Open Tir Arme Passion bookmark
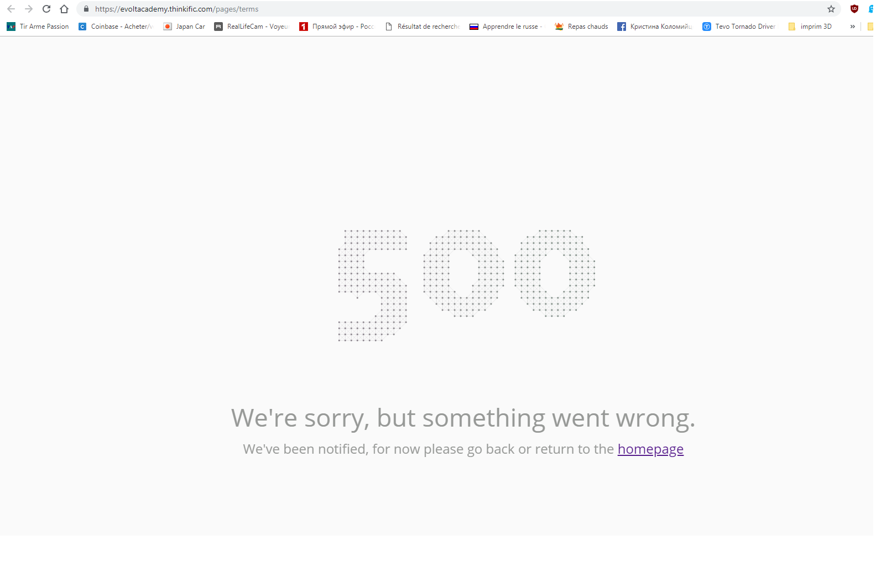The width and height of the screenshot is (876, 588). (x=38, y=27)
